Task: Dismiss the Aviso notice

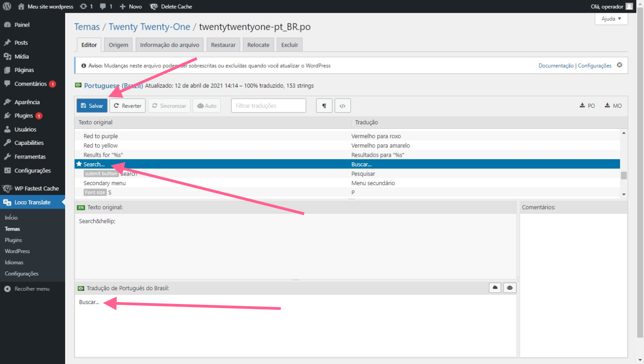Action: click(x=619, y=65)
